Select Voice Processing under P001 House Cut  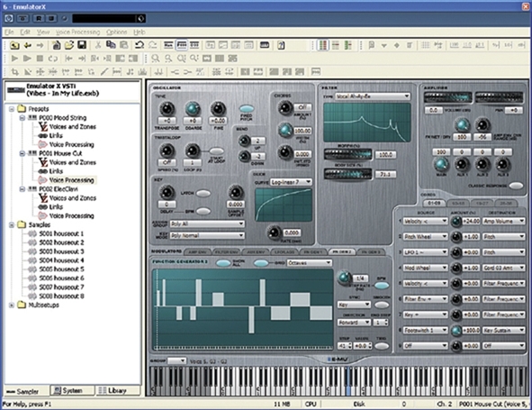(72, 180)
